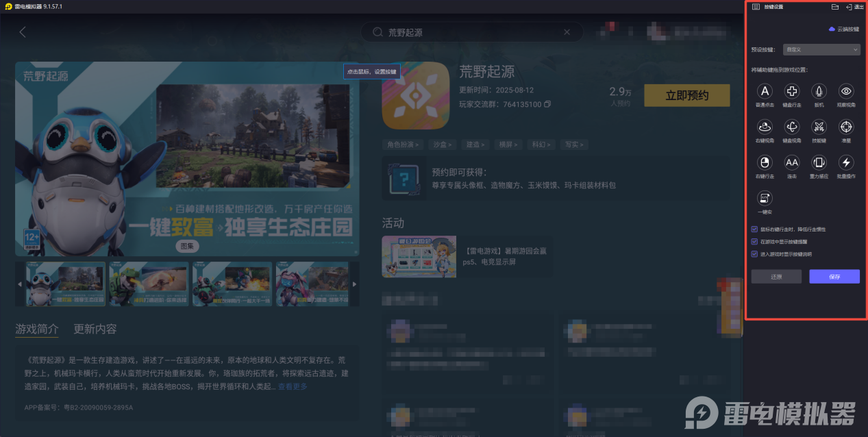Select the 普通点击 normal tap key icon
The height and width of the screenshot is (437, 868).
[765, 91]
